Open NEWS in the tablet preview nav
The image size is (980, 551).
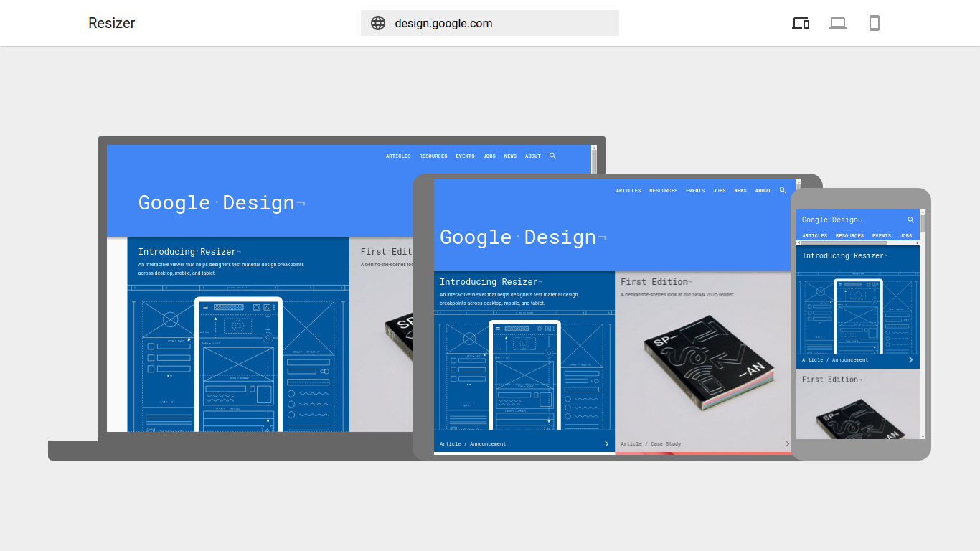click(740, 191)
